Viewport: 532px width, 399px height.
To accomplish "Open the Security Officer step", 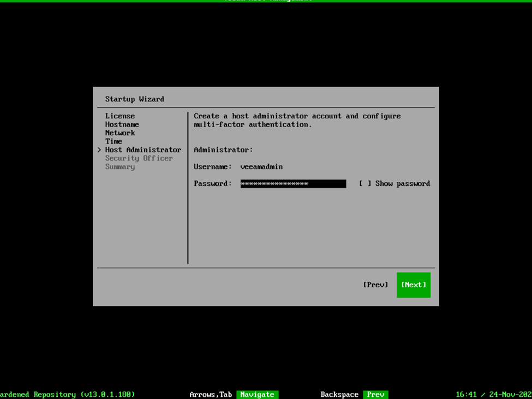I will click(x=139, y=158).
